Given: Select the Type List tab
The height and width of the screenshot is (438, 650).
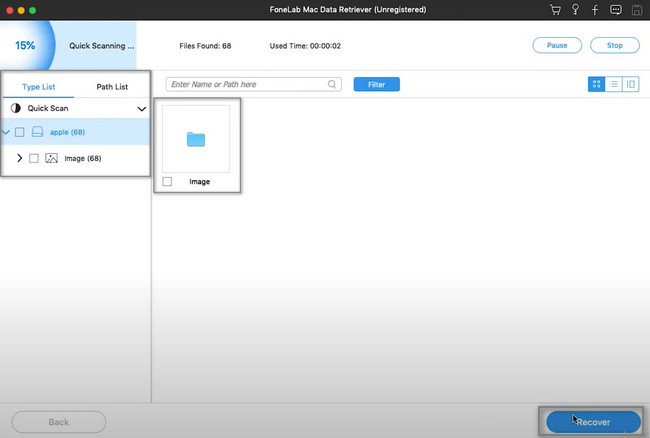Looking at the screenshot, I should 39,87.
